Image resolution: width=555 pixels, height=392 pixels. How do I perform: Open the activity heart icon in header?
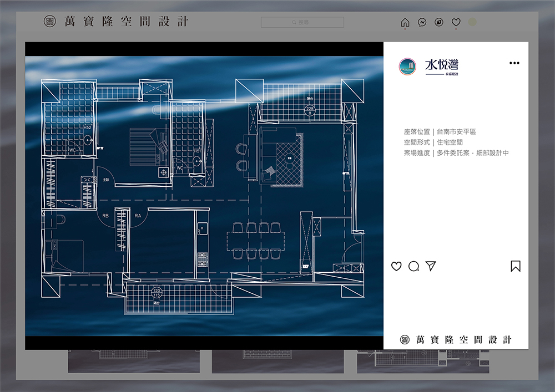coord(456,23)
